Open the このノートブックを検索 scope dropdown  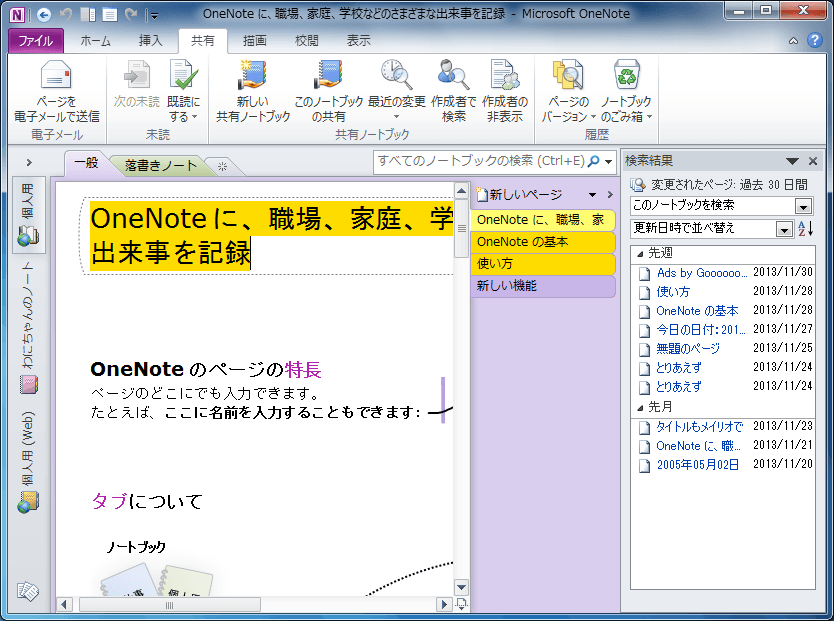coord(803,206)
